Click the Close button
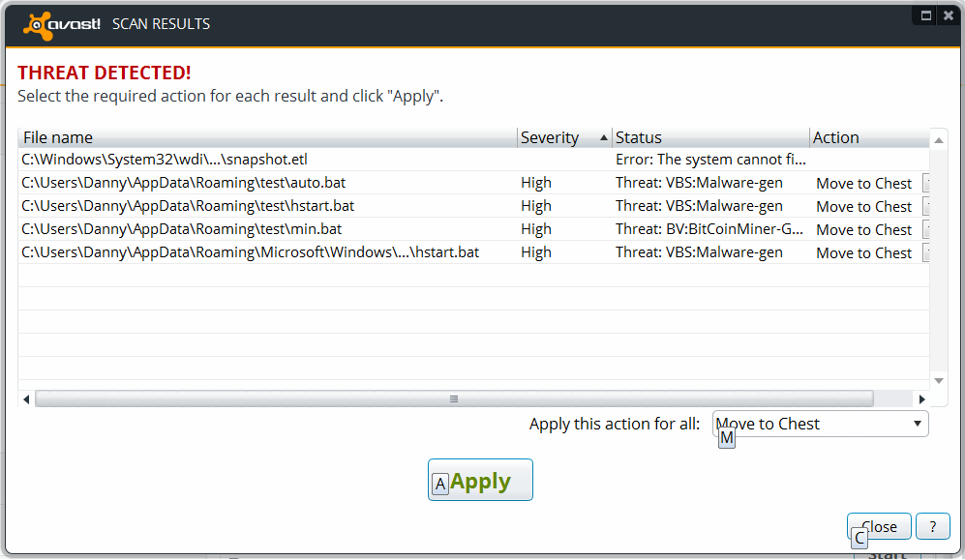 tap(879, 527)
